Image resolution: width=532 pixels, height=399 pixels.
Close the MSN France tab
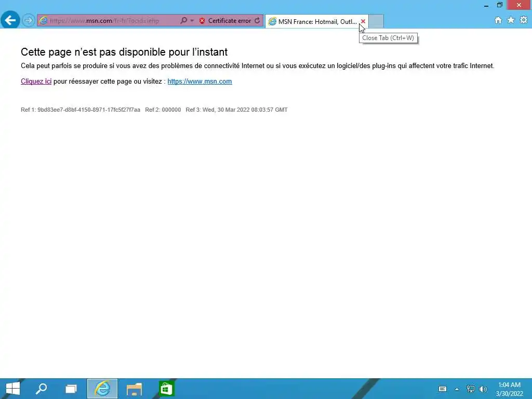(x=363, y=21)
